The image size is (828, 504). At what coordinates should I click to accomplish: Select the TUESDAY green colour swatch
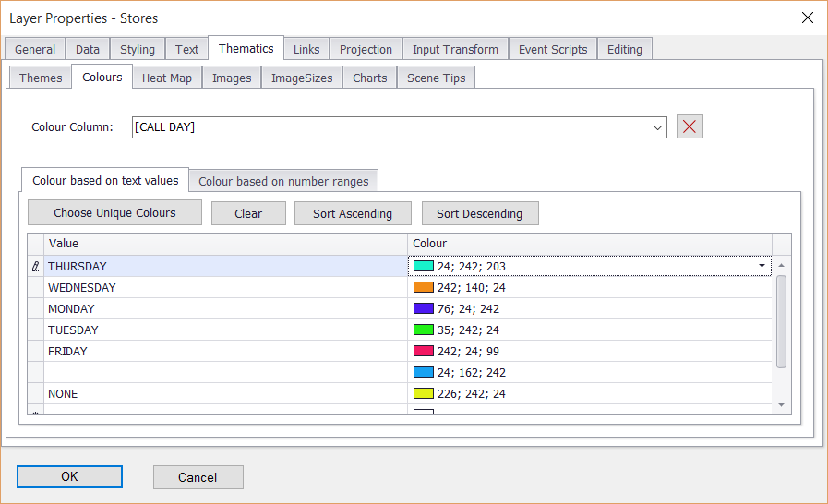tap(424, 330)
